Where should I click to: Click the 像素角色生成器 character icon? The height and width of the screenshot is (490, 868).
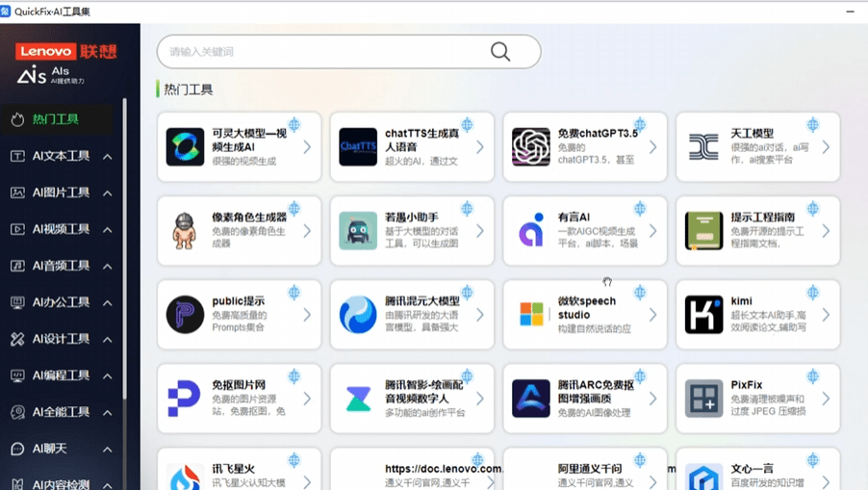[185, 231]
